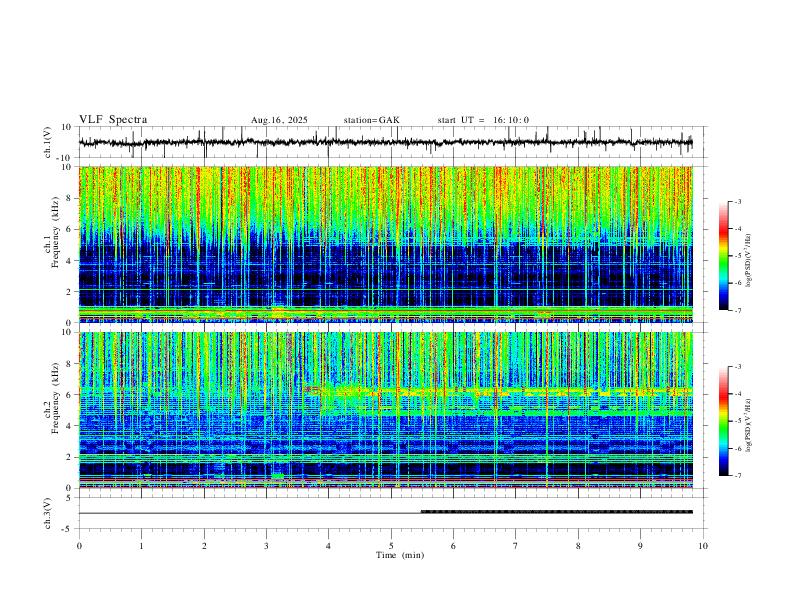
Task: Click time axis tick label '10'
Action: (703, 546)
